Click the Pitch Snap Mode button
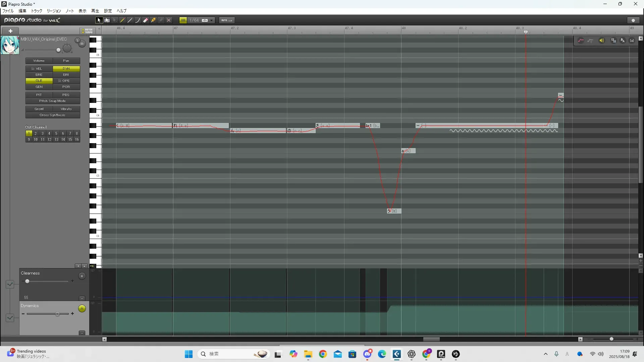 53,101
